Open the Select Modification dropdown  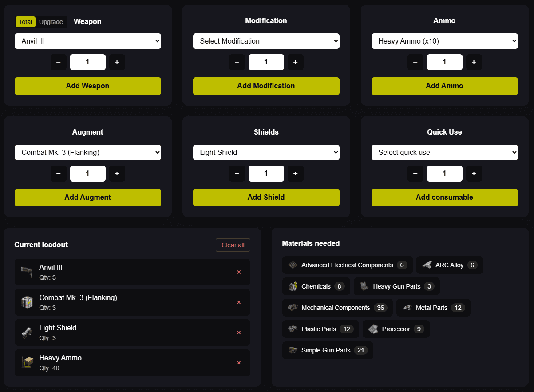pyautogui.click(x=266, y=41)
